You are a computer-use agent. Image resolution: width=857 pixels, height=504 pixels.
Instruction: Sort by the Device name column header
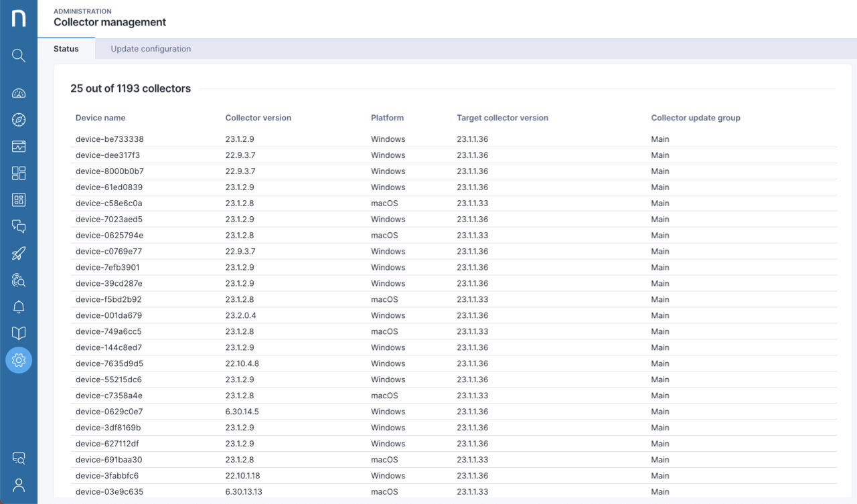(x=100, y=117)
